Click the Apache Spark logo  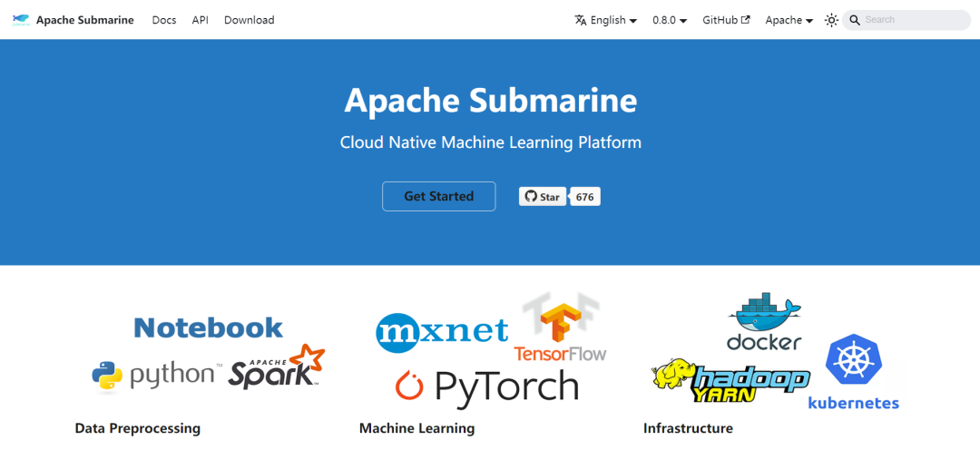[x=276, y=367]
